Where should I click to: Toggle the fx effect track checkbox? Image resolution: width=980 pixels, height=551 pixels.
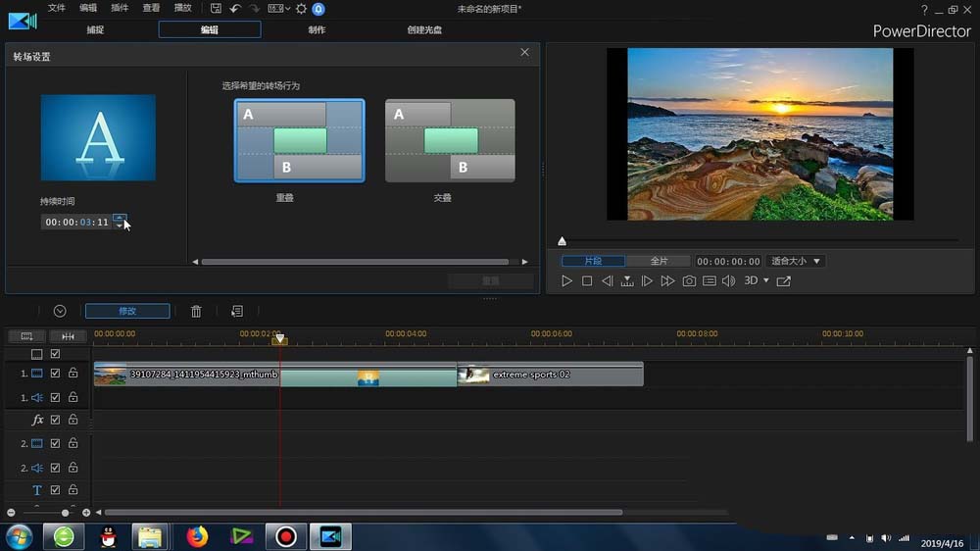tap(56, 420)
